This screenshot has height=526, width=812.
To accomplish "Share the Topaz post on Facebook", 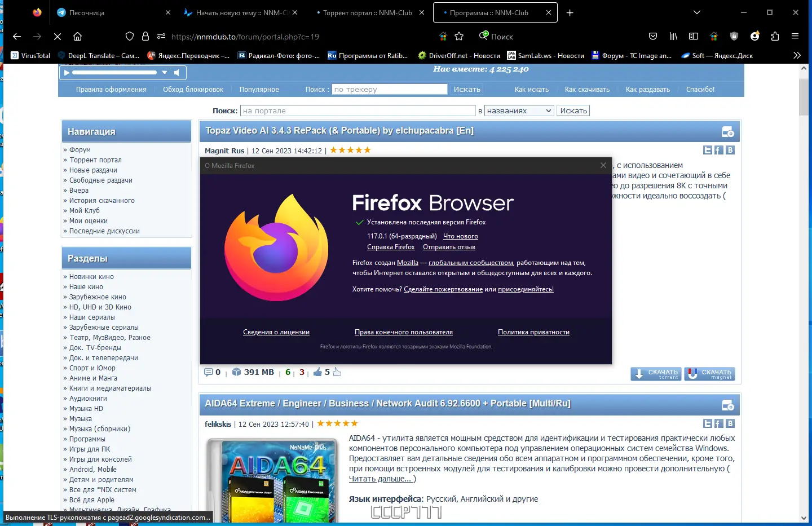I will [719, 150].
